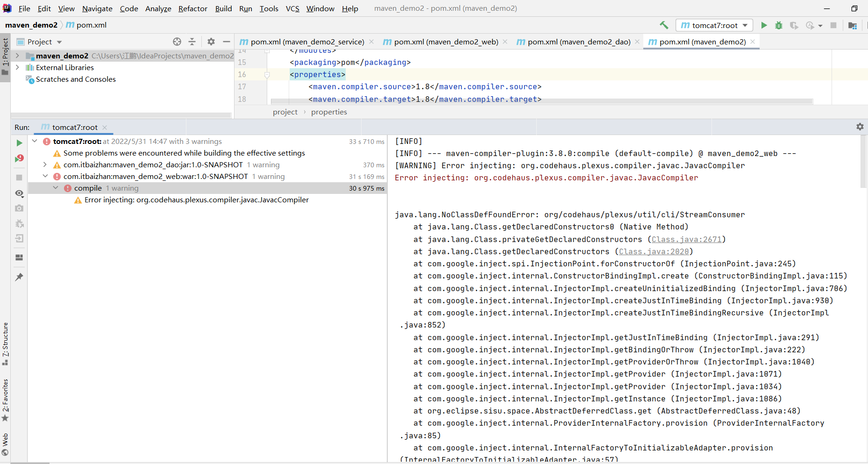868x464 pixels.
Task: Open the Class.java:2671 stack trace link
Action: click(x=686, y=239)
